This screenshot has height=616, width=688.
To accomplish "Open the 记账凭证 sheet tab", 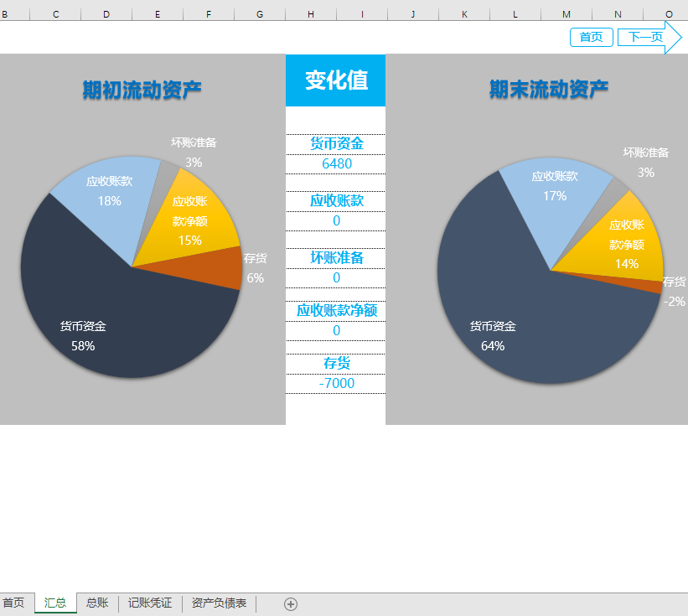I will [150, 603].
